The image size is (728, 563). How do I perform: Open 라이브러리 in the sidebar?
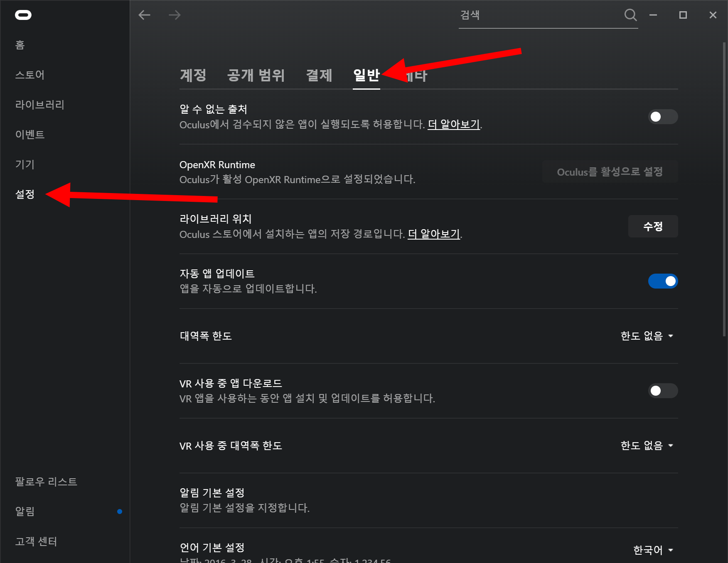click(40, 105)
